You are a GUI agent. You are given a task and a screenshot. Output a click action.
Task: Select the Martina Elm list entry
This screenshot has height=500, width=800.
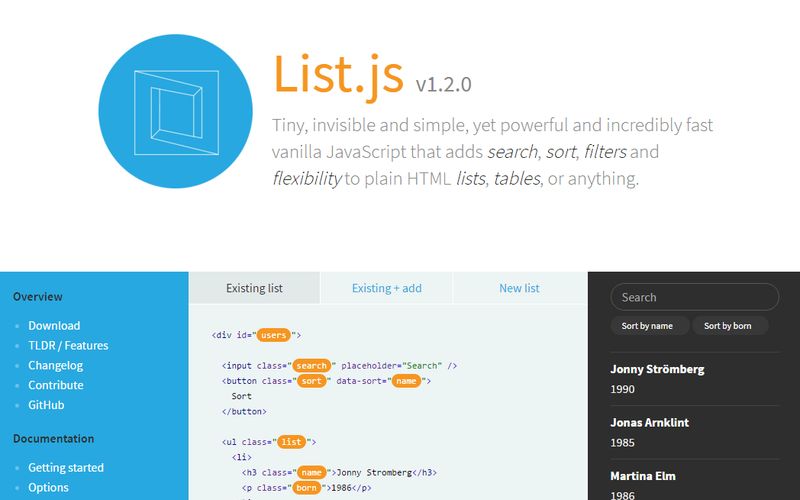(643, 476)
